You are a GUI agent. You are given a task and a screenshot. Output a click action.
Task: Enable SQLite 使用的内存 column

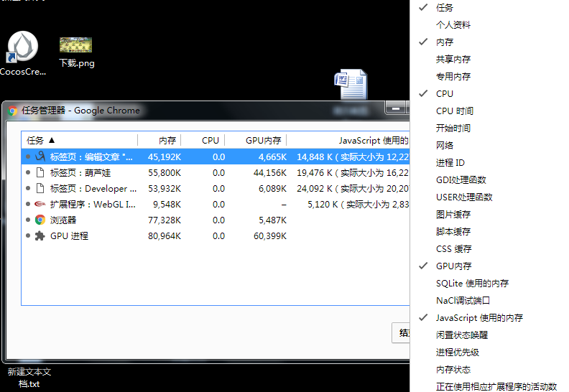472,283
